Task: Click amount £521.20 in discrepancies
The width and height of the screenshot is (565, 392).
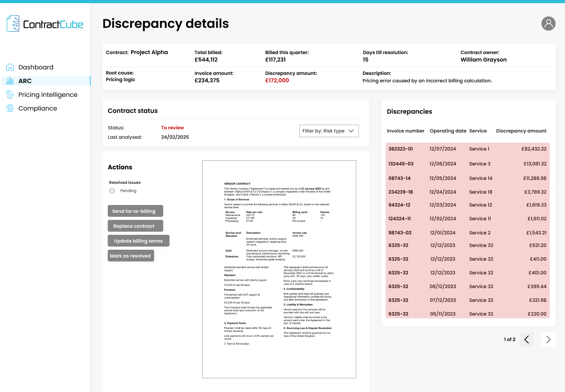Action: [x=538, y=245]
